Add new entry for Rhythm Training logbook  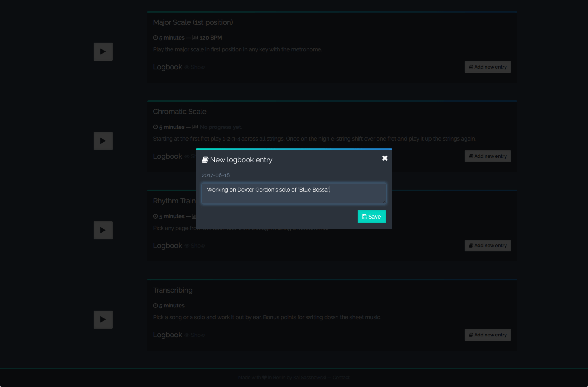[x=488, y=246]
